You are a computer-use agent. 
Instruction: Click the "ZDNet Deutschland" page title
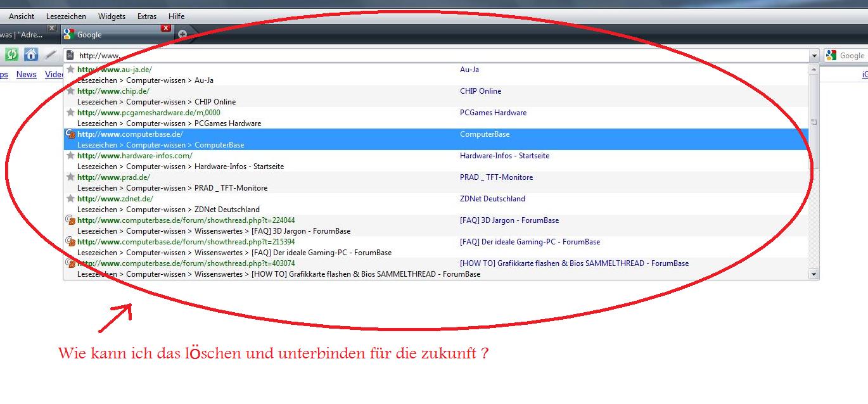tap(492, 199)
